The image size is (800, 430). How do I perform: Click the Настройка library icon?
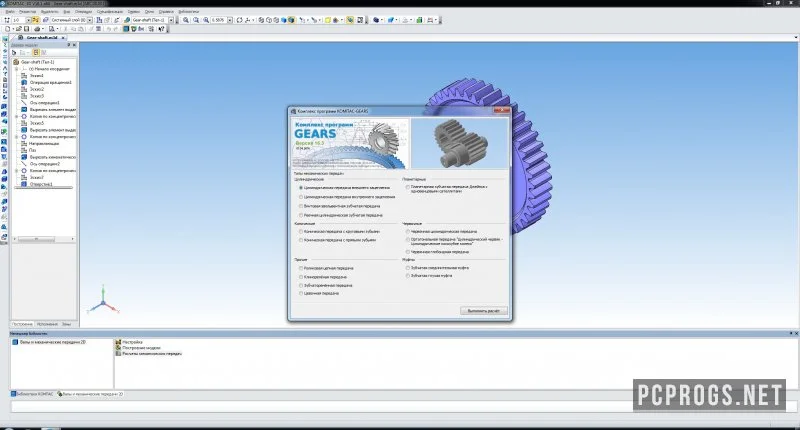118,342
